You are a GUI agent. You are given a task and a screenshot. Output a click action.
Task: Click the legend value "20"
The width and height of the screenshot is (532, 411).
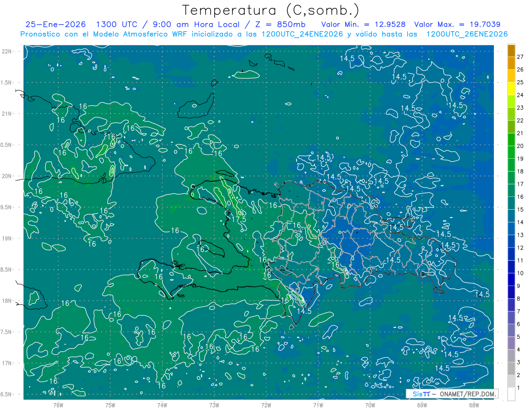520,145
